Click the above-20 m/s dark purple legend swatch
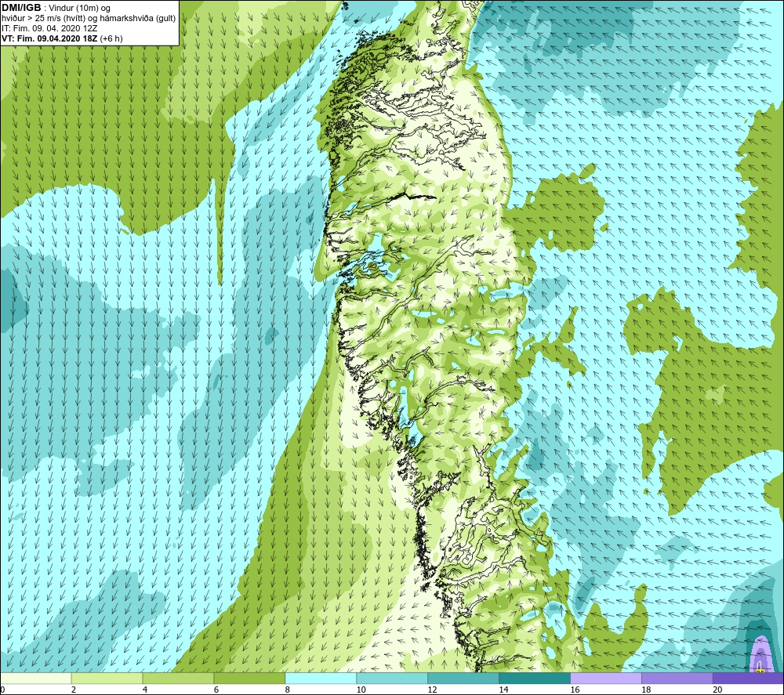Viewport: 784px width, 695px height. coord(748,678)
